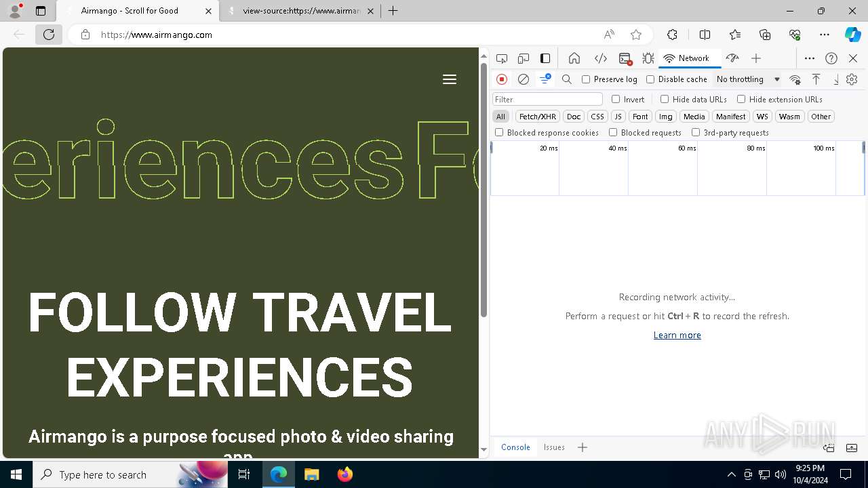Filter requests by Font
The height and width of the screenshot is (488, 868).
(x=640, y=117)
